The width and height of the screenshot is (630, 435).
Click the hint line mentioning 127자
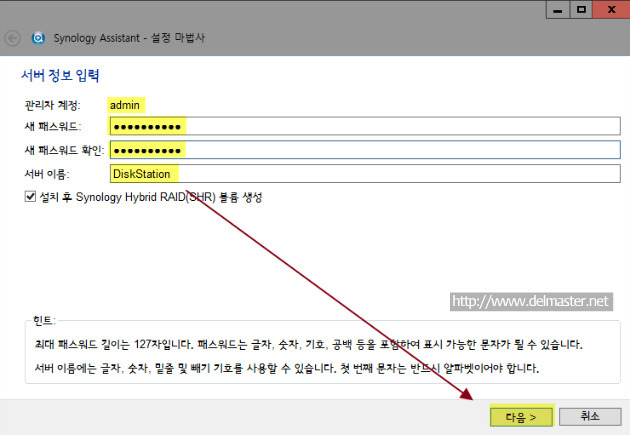(x=309, y=344)
